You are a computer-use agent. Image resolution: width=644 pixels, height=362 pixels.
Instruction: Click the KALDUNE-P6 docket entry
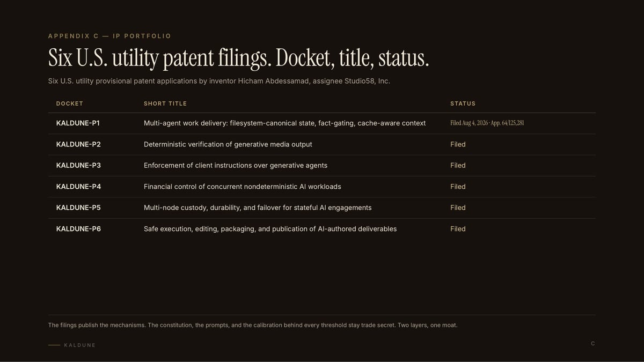click(78, 229)
